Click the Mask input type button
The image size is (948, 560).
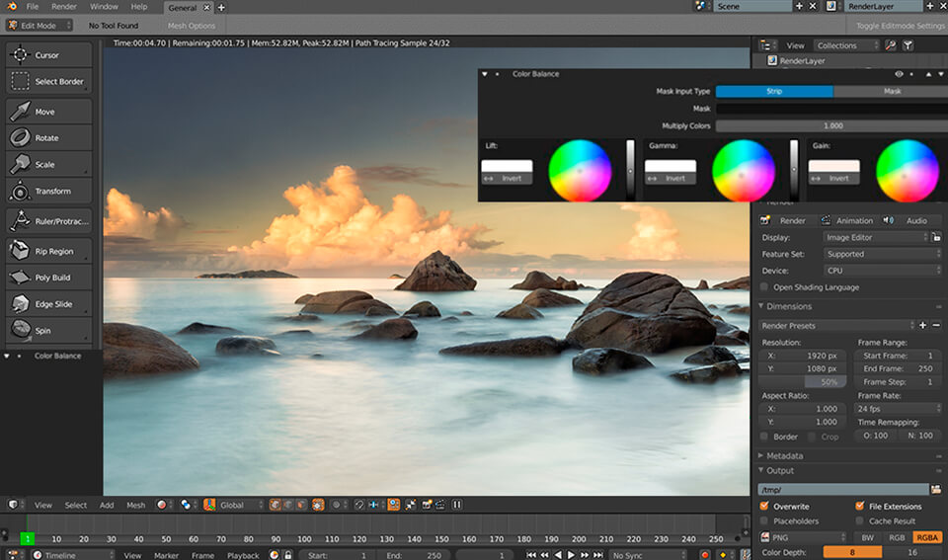click(x=891, y=91)
